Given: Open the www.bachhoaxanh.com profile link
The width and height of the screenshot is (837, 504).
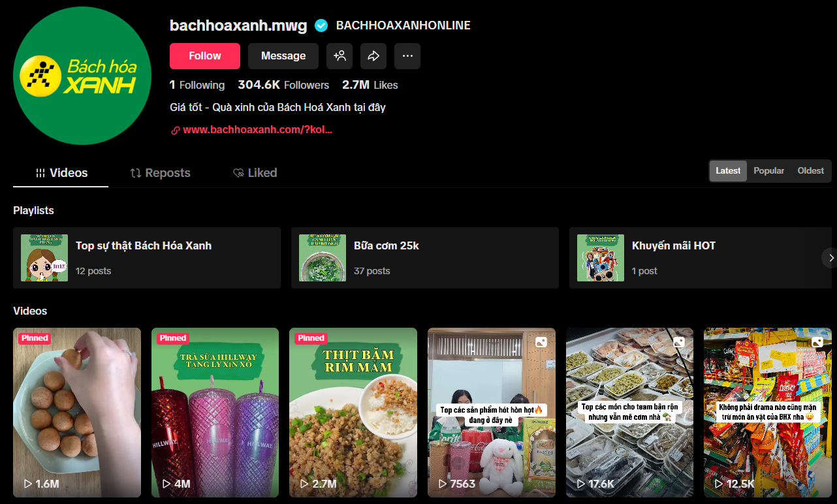Looking at the screenshot, I should coord(257,130).
